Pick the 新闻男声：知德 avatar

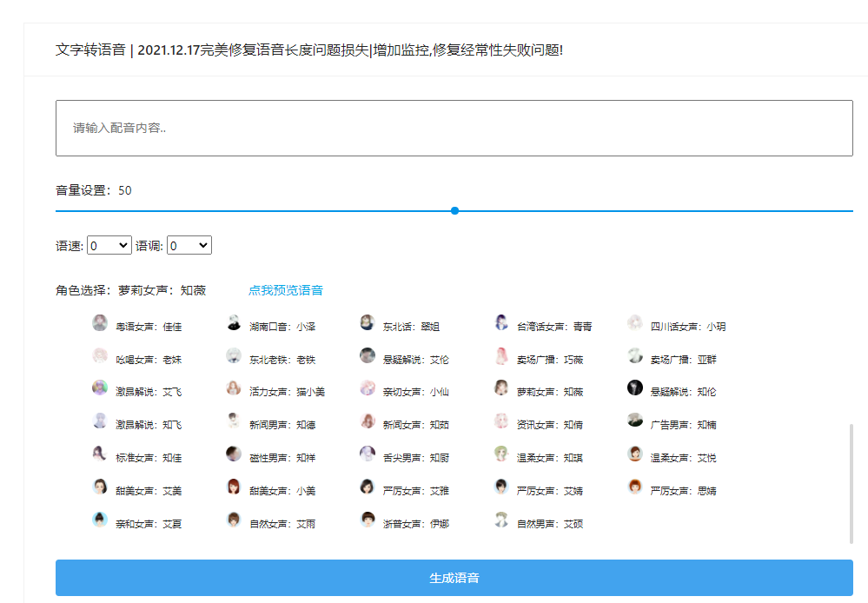tap(234, 421)
